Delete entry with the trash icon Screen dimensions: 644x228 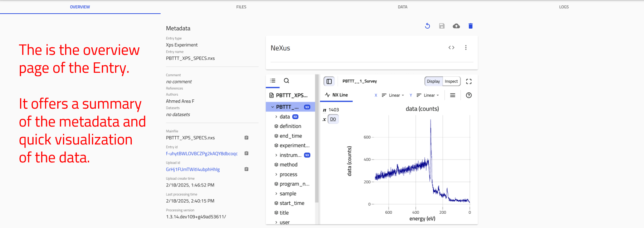[x=470, y=26]
